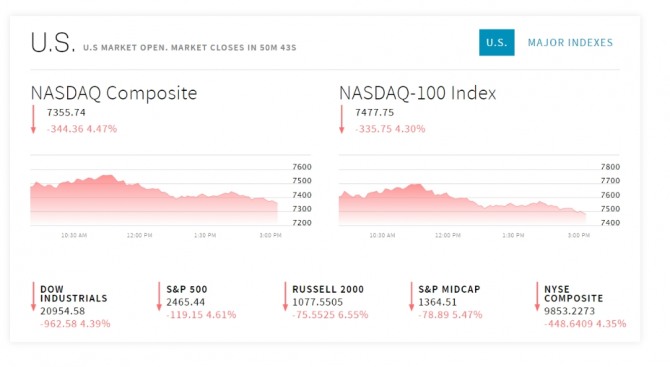Image resolution: width=670 pixels, height=367 pixels.
Task: Click the red down arrow beside NASDAQ-100 Index
Action: click(341, 120)
